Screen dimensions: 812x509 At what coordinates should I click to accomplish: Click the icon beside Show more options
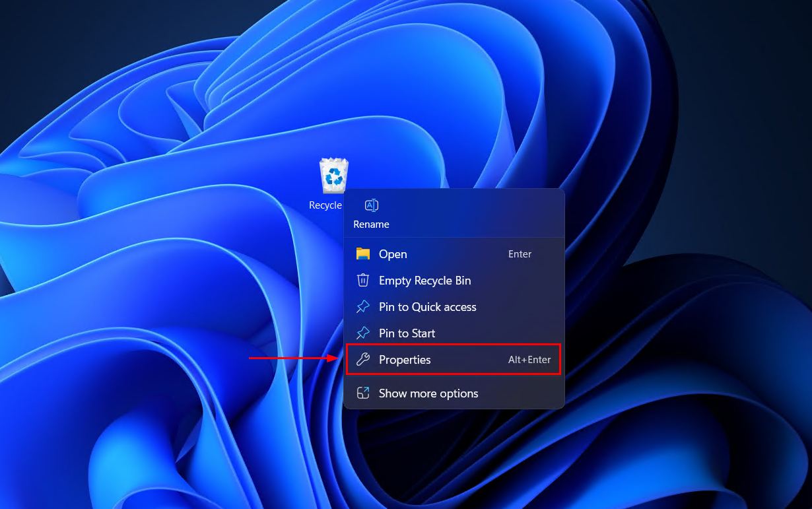(363, 393)
